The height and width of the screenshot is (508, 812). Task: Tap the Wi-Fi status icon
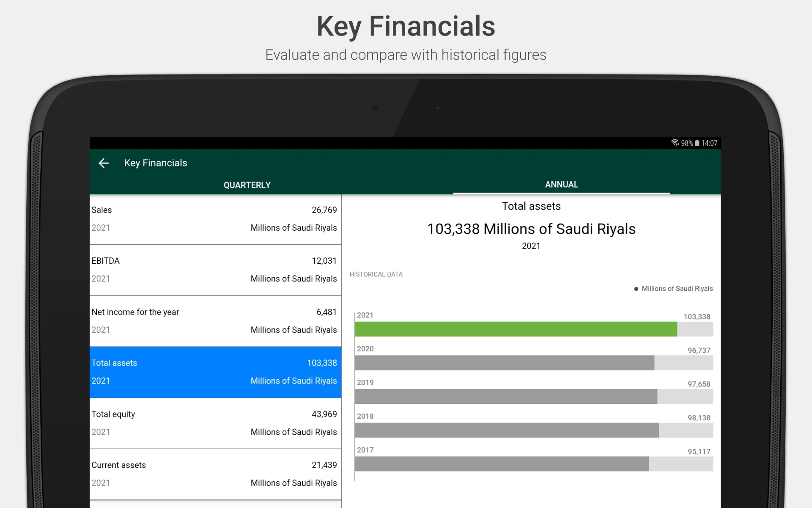coord(675,143)
